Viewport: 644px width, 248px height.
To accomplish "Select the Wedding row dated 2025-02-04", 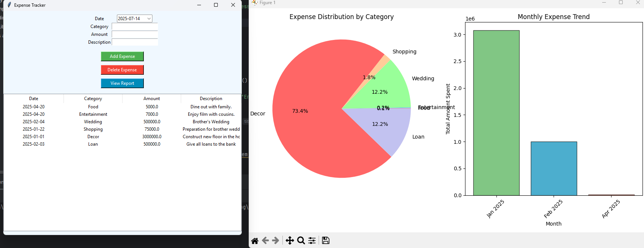I will click(x=122, y=122).
